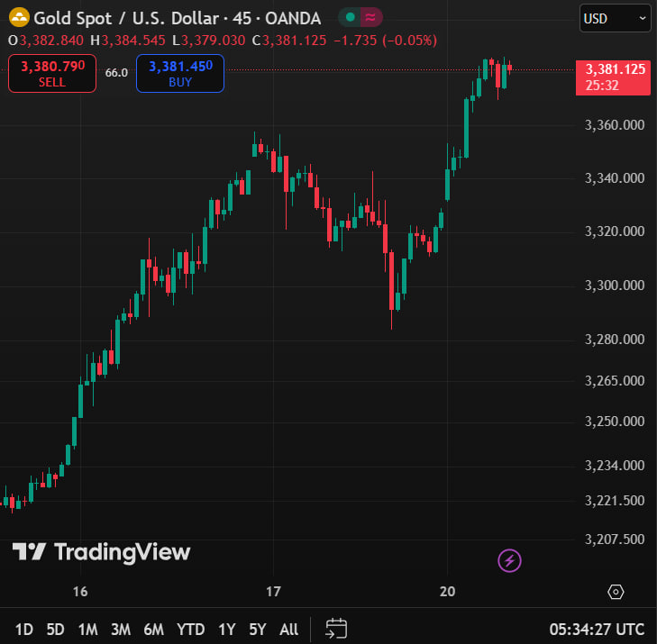Click date label 17 on time axis
The image size is (657, 644).
point(274,592)
